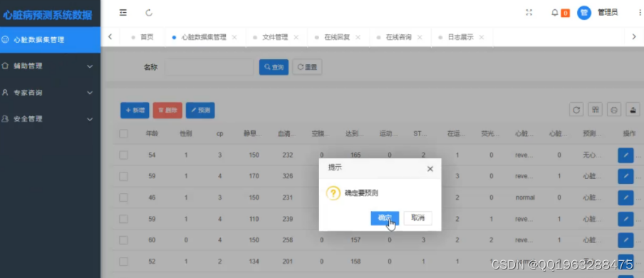The image size is (644, 278).
Task: Edit the age 59 row with value 110
Action: pos(625,220)
